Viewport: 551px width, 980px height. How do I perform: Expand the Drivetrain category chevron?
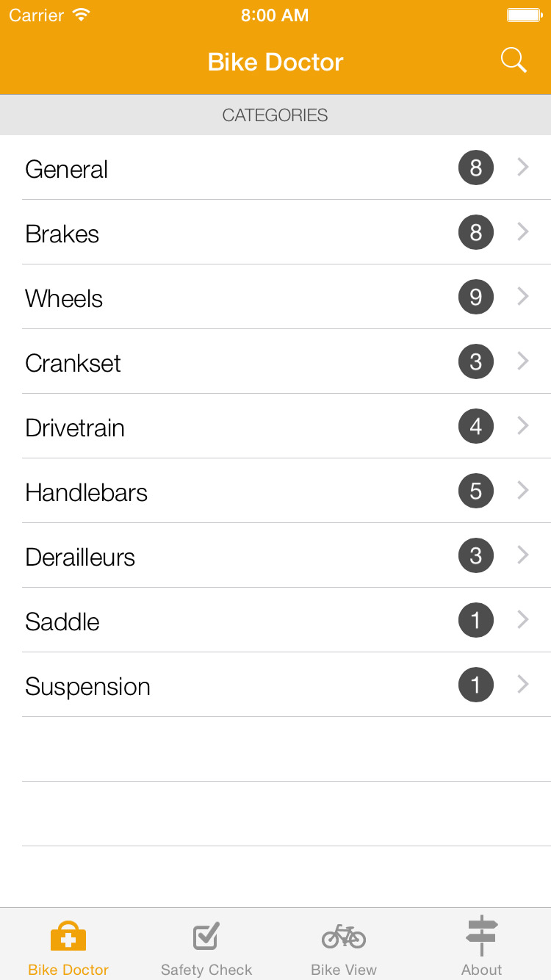(x=523, y=427)
